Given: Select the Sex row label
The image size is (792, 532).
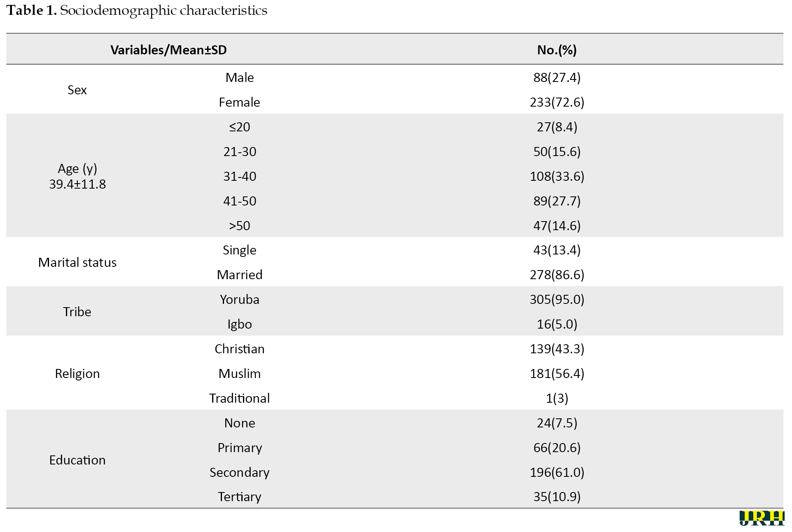Looking at the screenshot, I should point(77,90).
